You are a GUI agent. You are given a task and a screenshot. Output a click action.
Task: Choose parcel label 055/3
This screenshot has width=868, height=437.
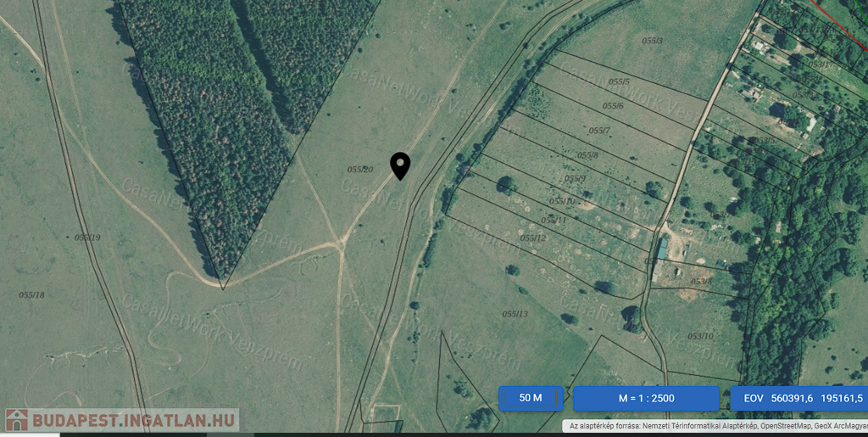point(652,41)
